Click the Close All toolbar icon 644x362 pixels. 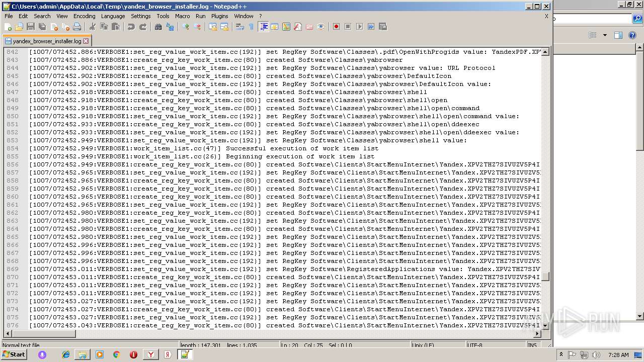click(x=65, y=27)
